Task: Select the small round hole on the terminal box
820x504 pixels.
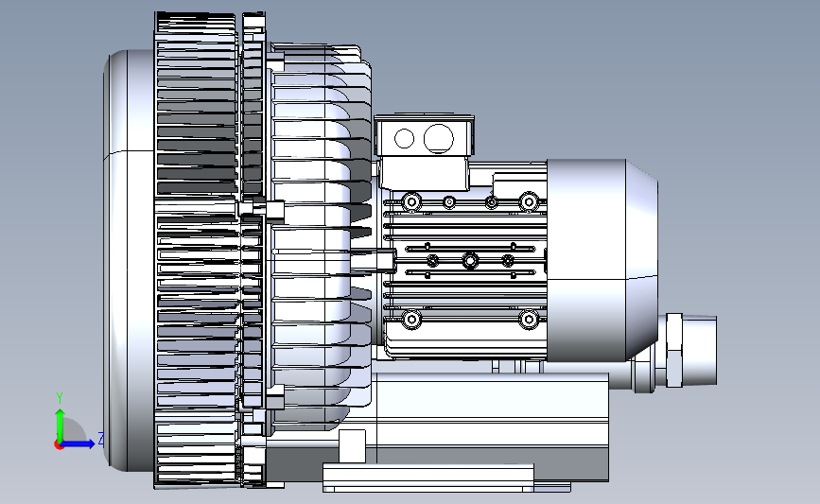Action: 404,139
